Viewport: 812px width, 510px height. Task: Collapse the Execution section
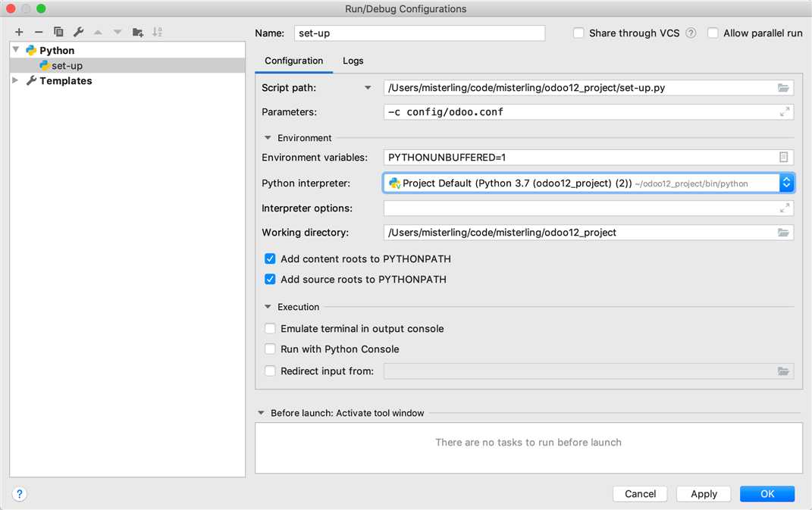267,307
